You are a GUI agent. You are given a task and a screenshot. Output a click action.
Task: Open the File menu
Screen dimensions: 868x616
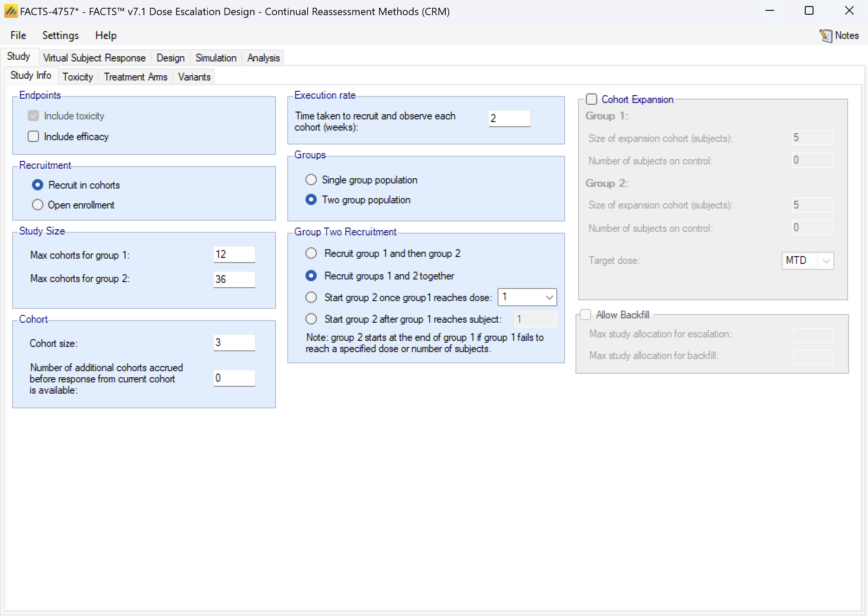click(x=18, y=35)
